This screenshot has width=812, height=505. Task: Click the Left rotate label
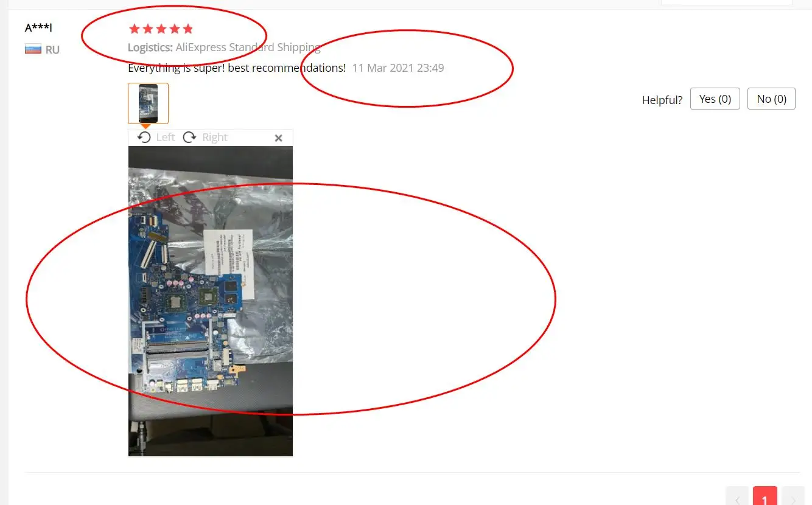[x=166, y=138]
